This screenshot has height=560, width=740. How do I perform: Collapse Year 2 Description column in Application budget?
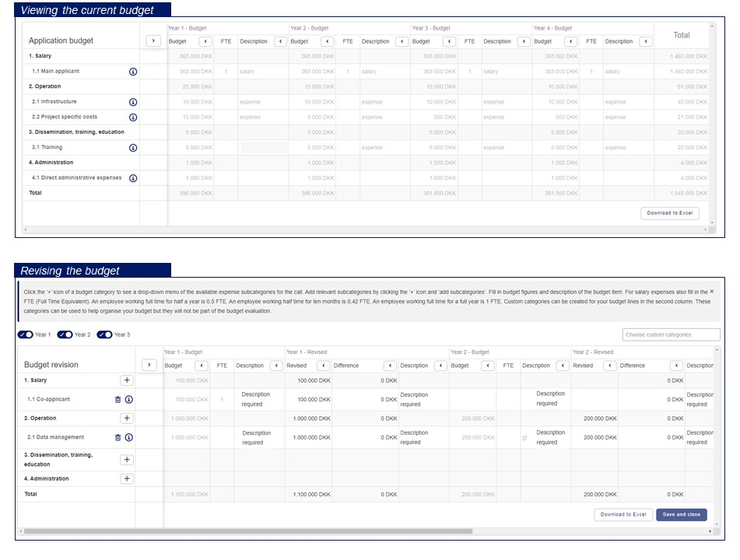pos(402,41)
